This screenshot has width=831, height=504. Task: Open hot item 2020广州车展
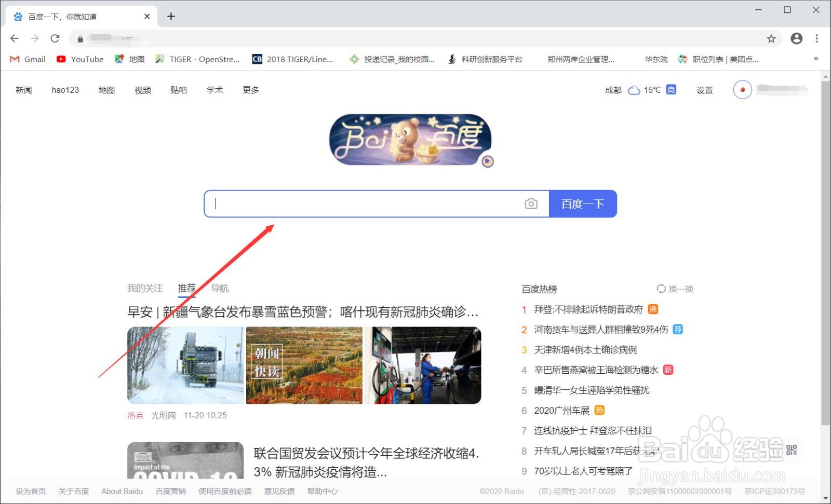tap(562, 411)
